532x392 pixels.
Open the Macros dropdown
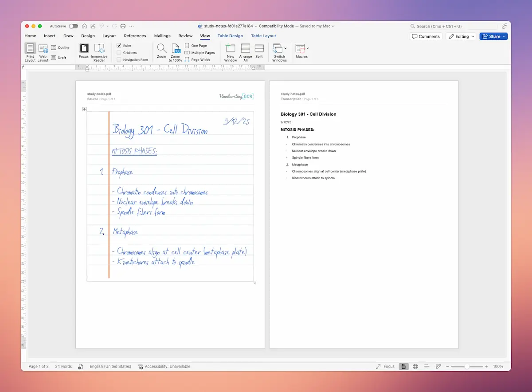coord(301,50)
